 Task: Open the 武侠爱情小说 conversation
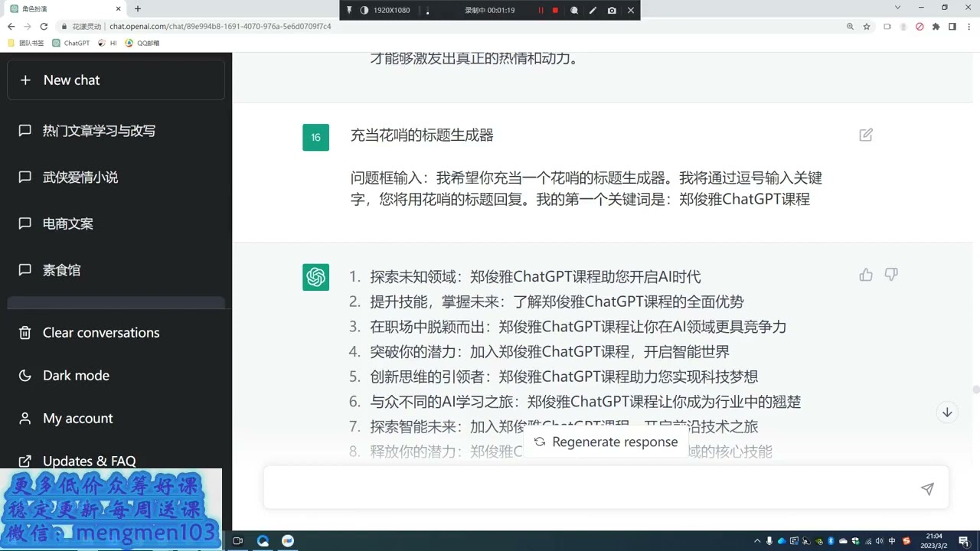pyautogui.click(x=116, y=178)
